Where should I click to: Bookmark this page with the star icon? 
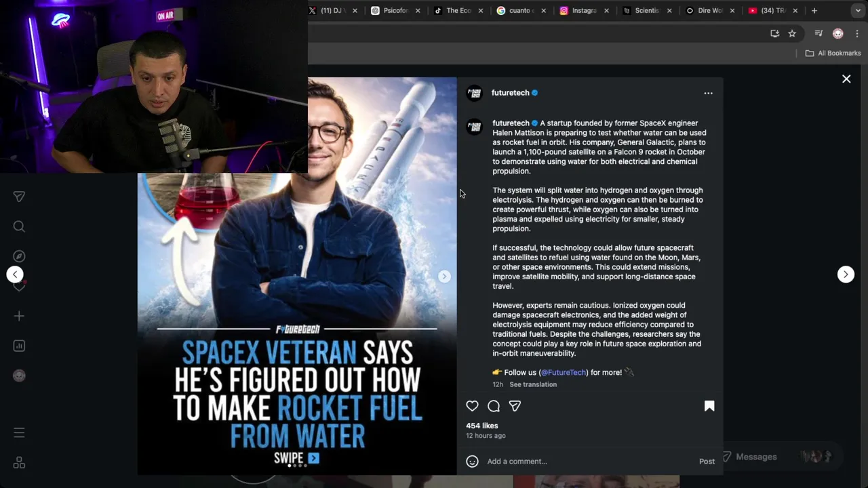[792, 33]
